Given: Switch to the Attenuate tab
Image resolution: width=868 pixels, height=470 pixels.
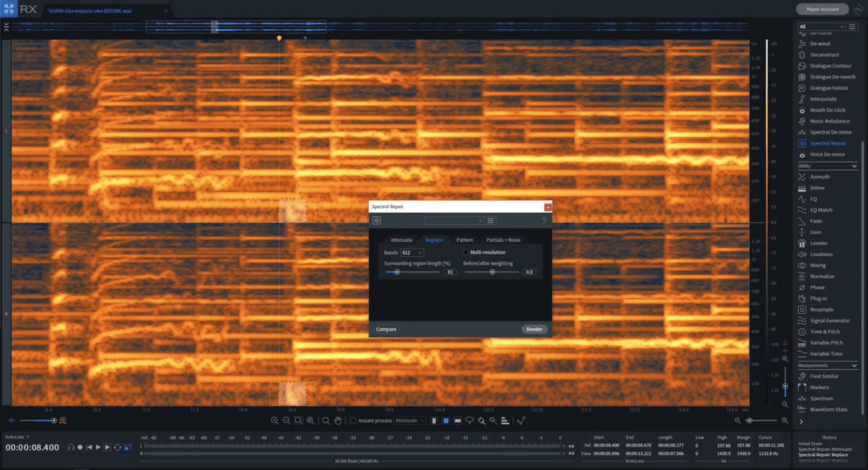Looking at the screenshot, I should (x=402, y=240).
